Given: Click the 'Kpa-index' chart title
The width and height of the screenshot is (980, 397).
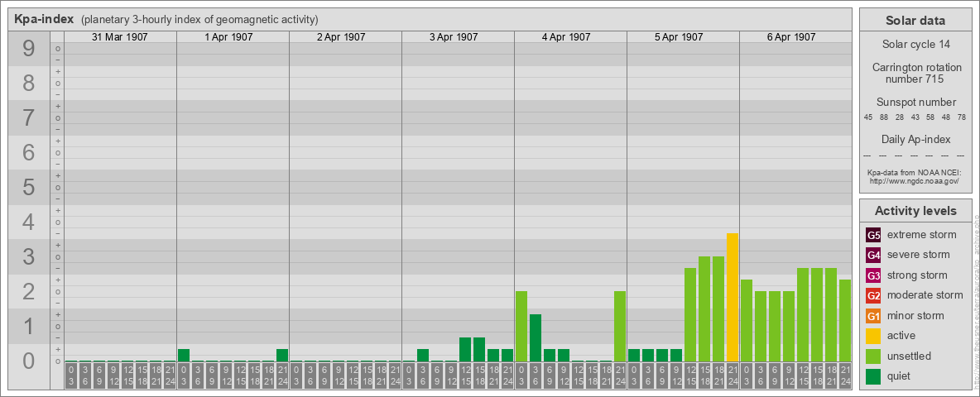Looking at the screenshot, I should [x=45, y=19].
